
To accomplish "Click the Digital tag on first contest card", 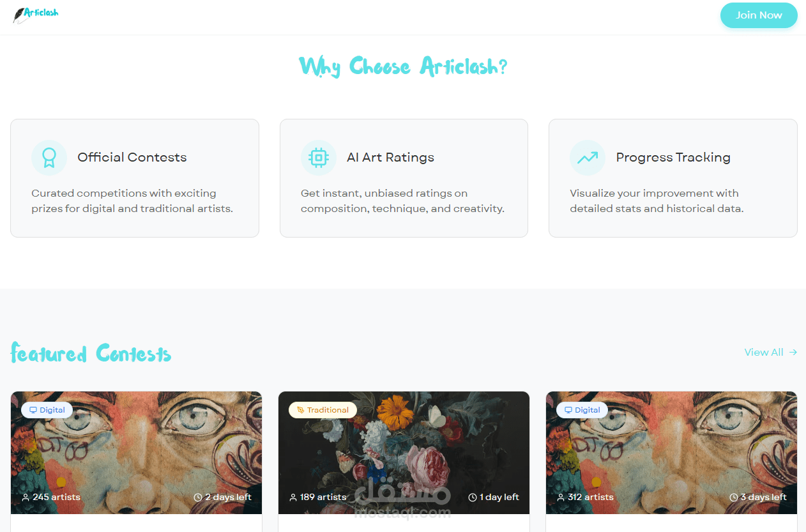I will click(47, 410).
